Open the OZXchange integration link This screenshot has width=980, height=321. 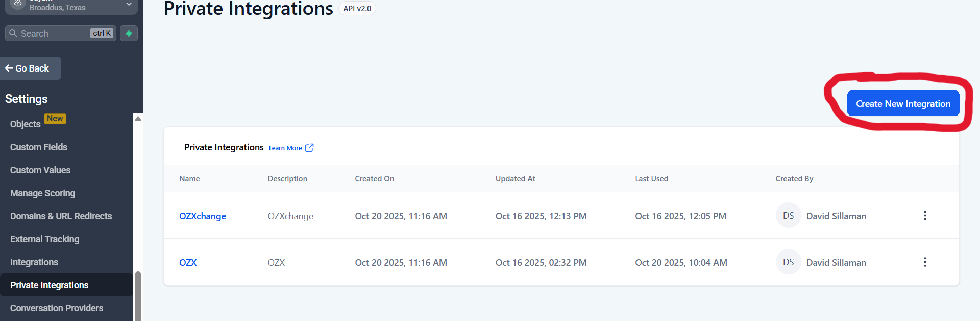(203, 216)
